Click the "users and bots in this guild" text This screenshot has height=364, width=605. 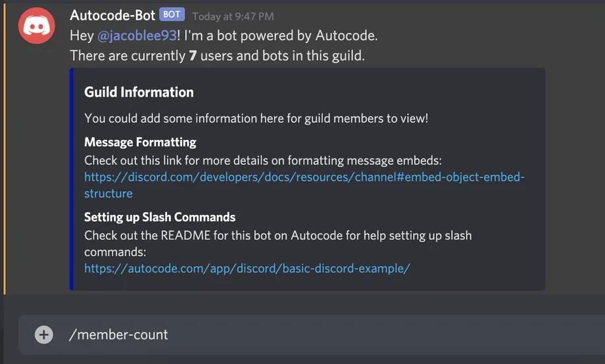tap(282, 56)
